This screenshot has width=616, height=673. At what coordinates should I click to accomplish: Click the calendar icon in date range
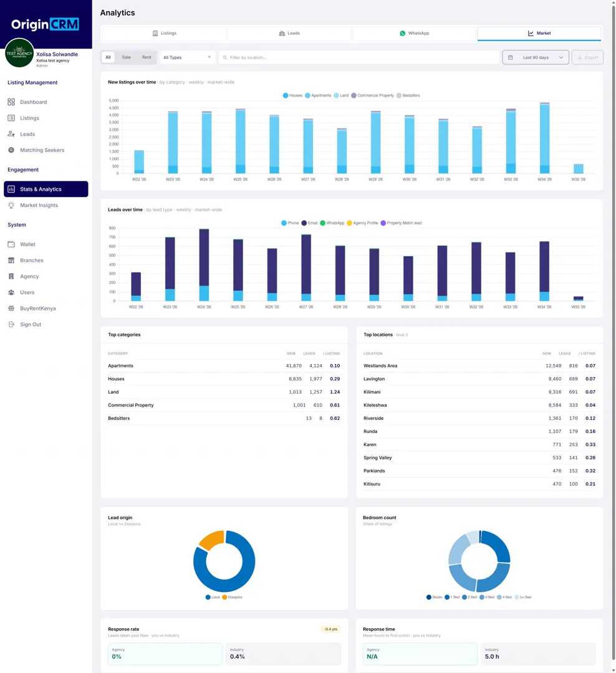point(511,57)
